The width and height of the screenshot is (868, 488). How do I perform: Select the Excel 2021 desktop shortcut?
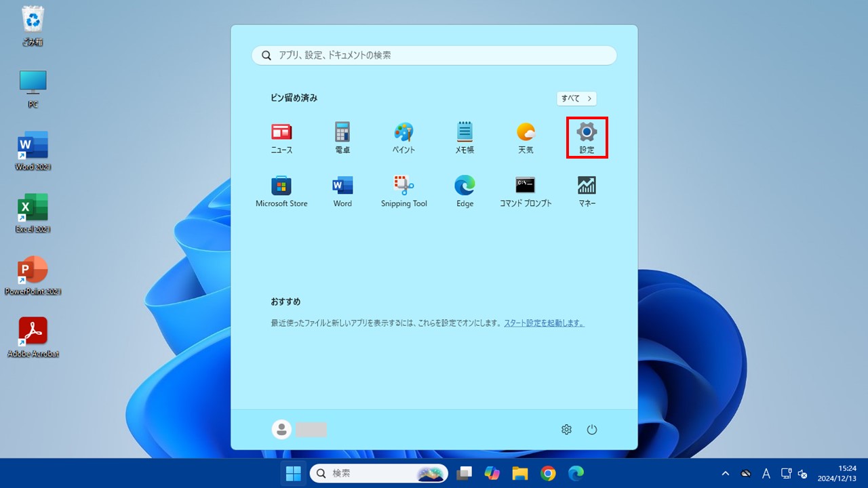33,213
